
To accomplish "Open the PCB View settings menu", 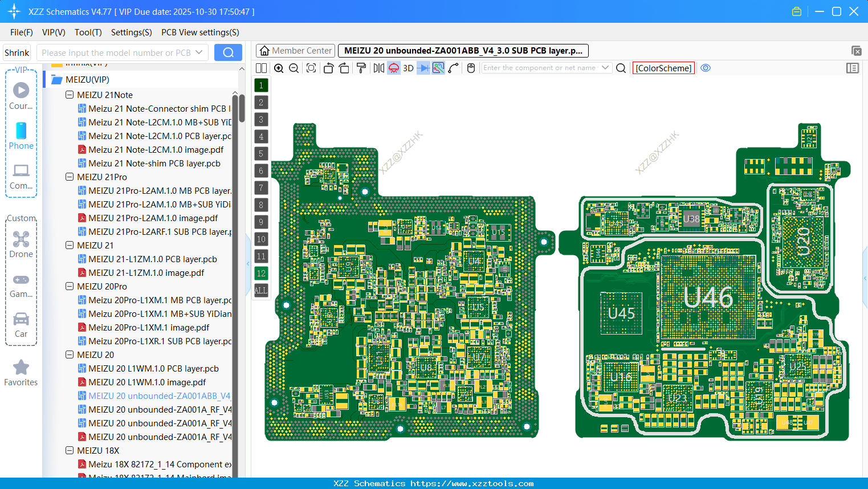I will (x=199, y=32).
